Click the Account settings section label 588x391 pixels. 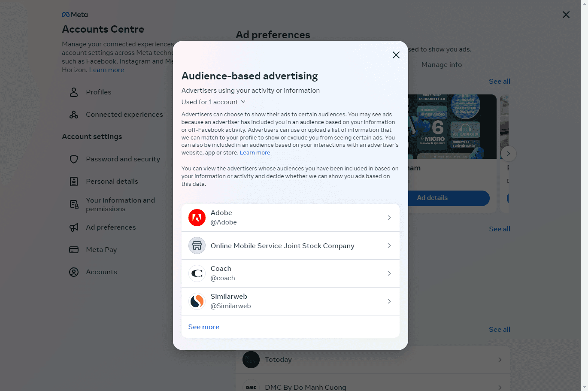tap(92, 137)
